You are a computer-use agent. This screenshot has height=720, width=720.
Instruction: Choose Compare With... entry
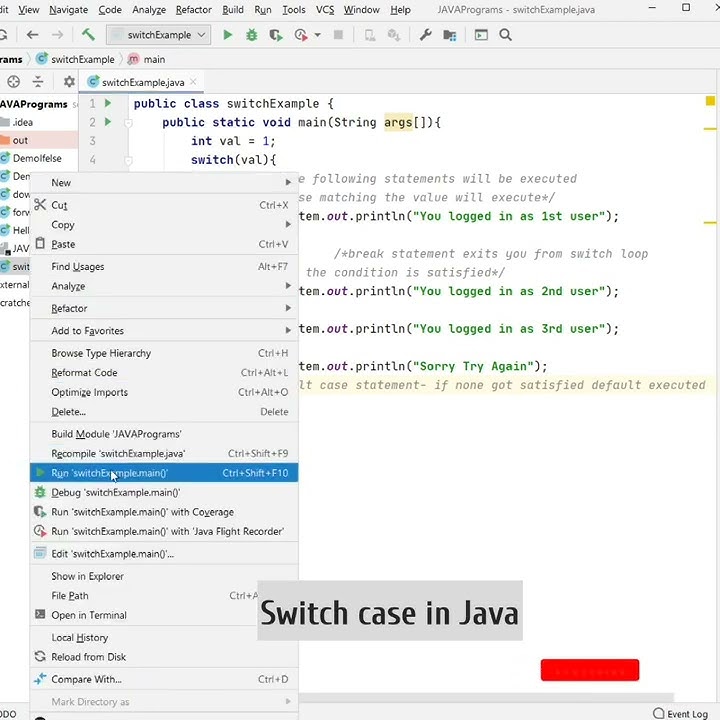(164, 679)
